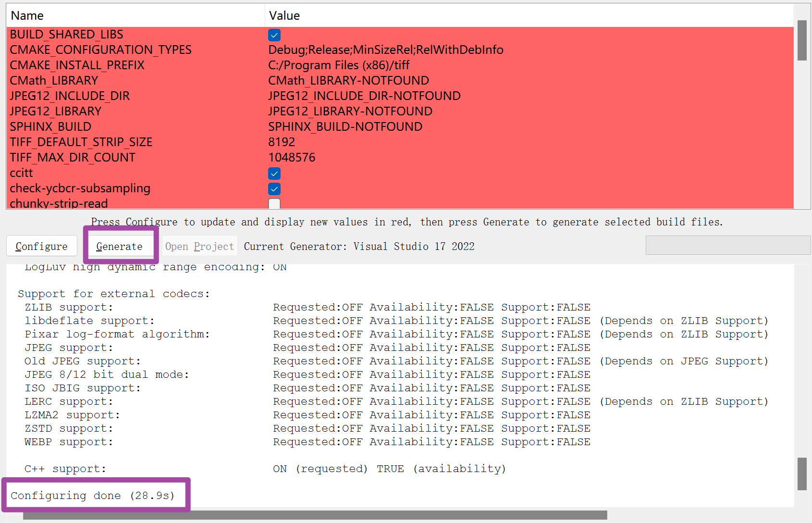The image size is (812, 523).
Task: Uncheck the ccitt option
Action: tap(274, 174)
